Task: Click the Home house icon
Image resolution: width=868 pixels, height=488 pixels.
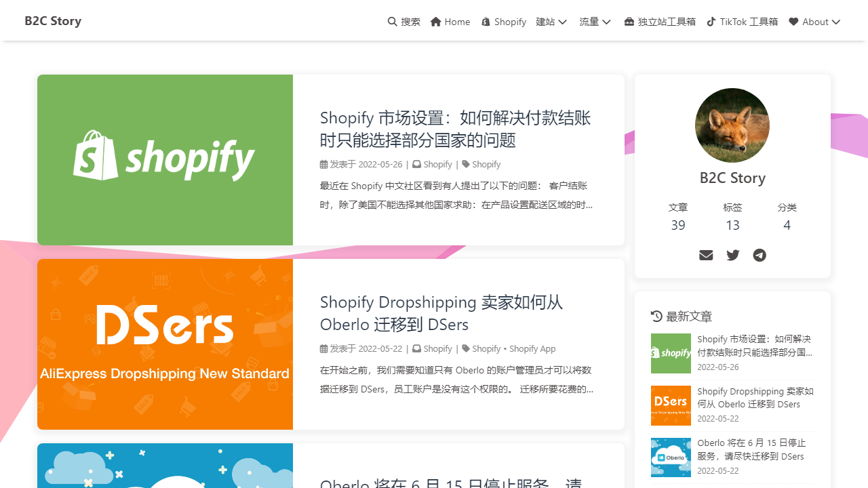Action: coord(436,22)
